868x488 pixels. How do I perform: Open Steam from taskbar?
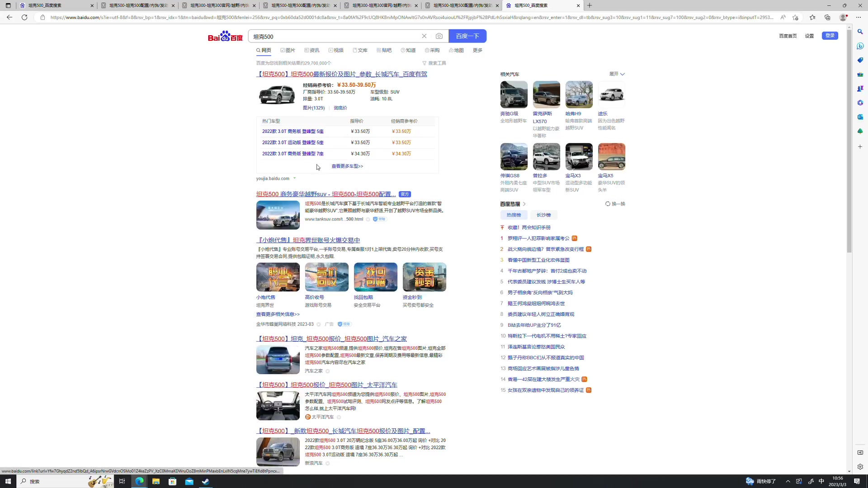pyautogui.click(x=206, y=481)
